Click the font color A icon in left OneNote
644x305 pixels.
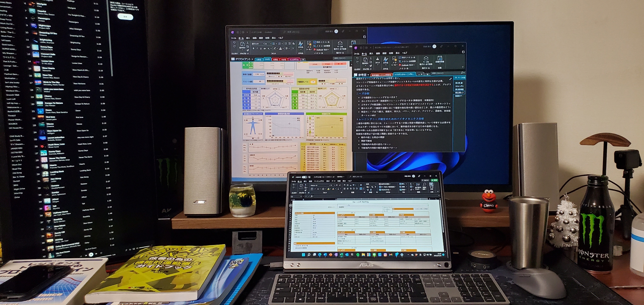[x=280, y=48]
